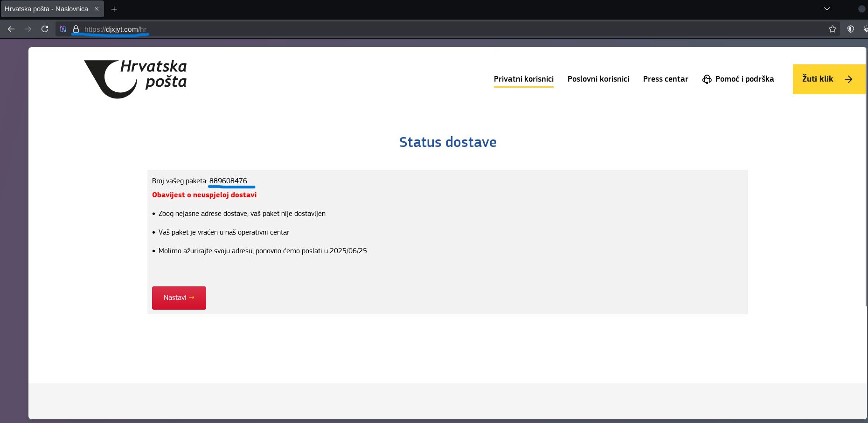The width and height of the screenshot is (868, 423).
Task: Go to Press centar
Action: coord(666,79)
